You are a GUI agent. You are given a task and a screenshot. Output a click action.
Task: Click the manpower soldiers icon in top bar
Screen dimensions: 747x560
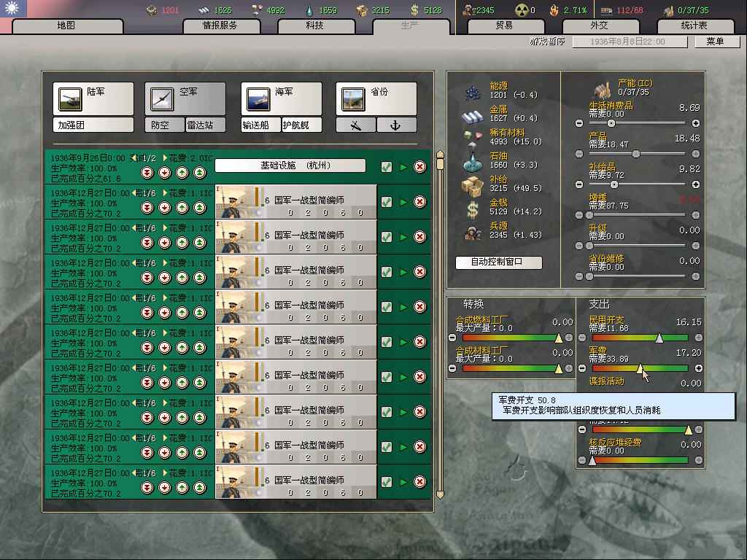469,10
